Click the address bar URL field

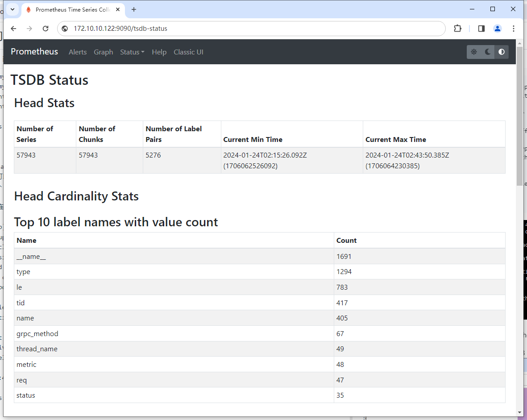click(x=251, y=29)
